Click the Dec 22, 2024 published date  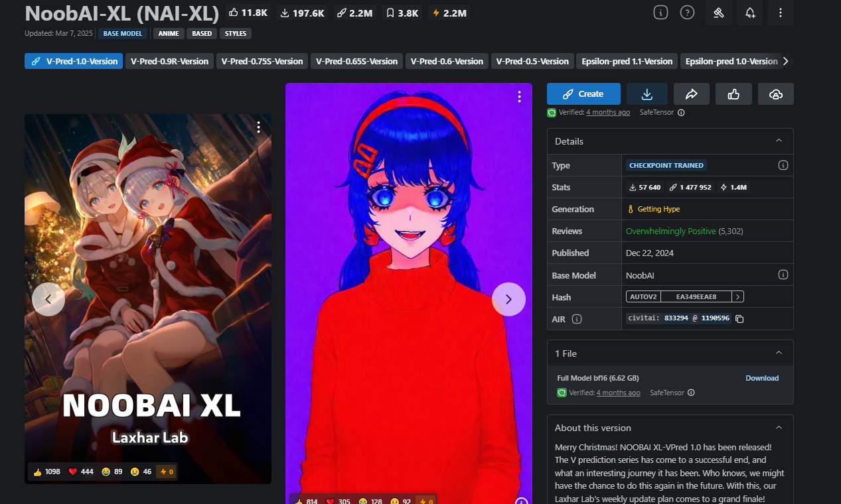click(x=649, y=253)
